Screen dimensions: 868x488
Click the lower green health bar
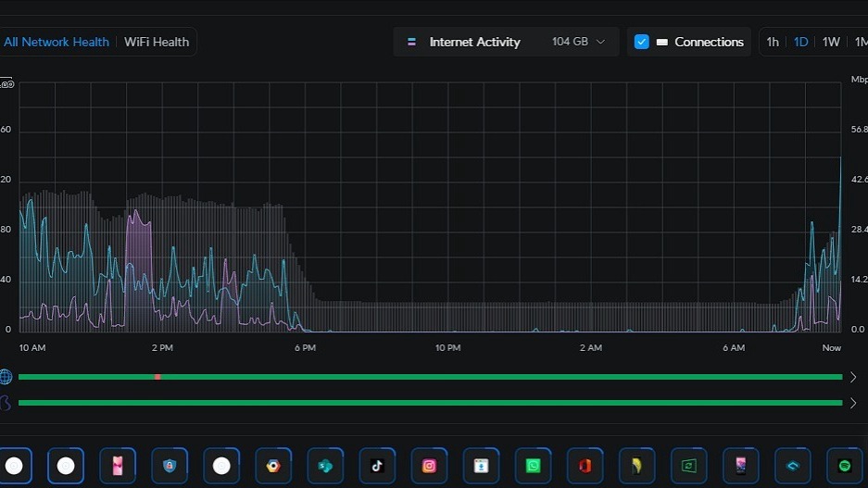click(431, 403)
